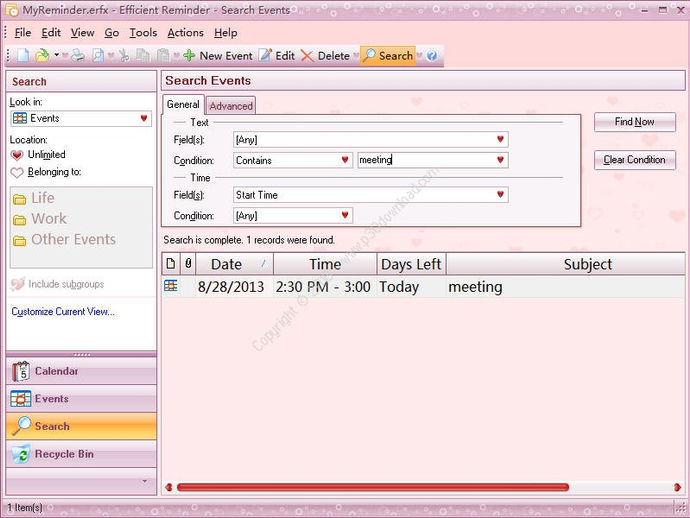
Task: Click the 2:30 PM - 3:00 time cell
Action: point(323,287)
